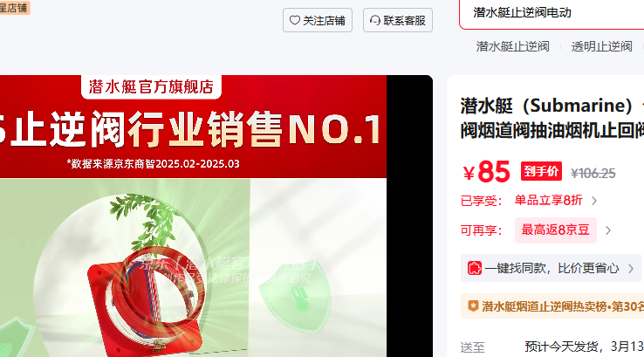Select the 潜水艇止逆阀 suggested search link

(512, 46)
